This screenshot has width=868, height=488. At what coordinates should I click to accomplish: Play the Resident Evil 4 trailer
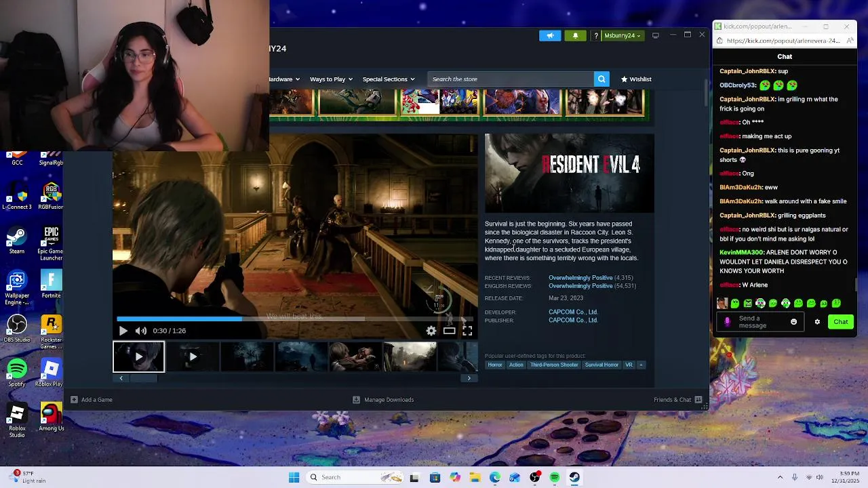[123, 331]
